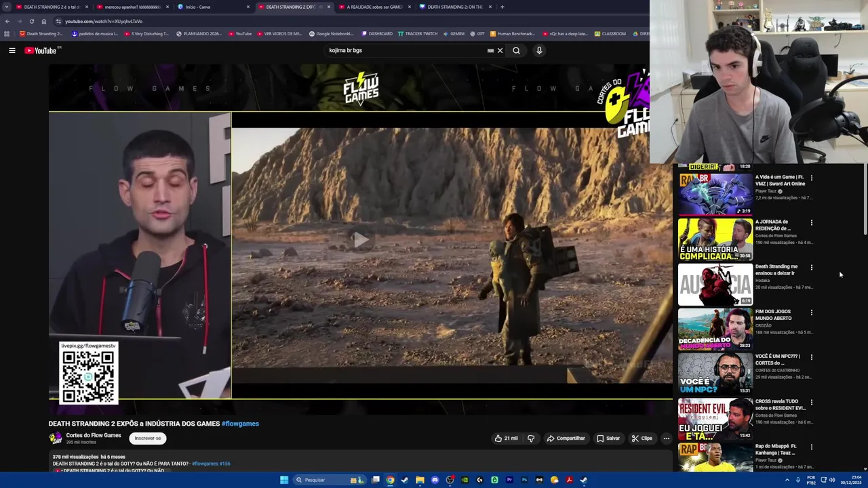Expand the tab search dropdown arrow

point(6,7)
